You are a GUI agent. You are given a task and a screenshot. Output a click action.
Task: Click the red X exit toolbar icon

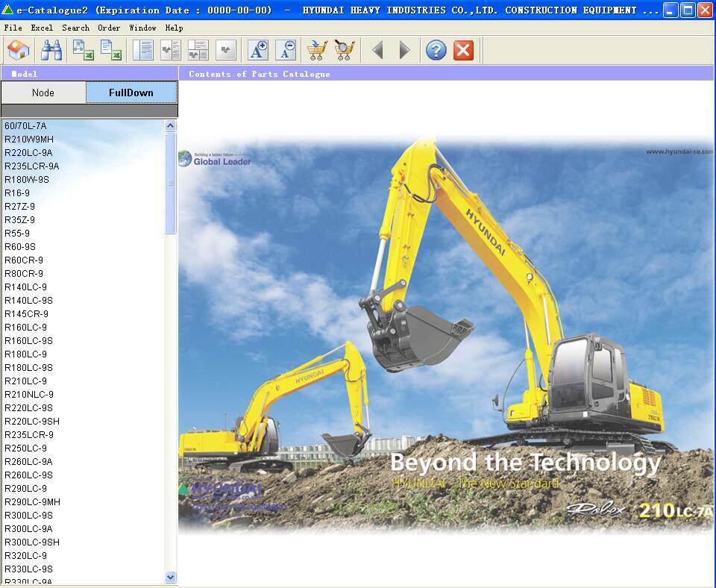click(463, 50)
